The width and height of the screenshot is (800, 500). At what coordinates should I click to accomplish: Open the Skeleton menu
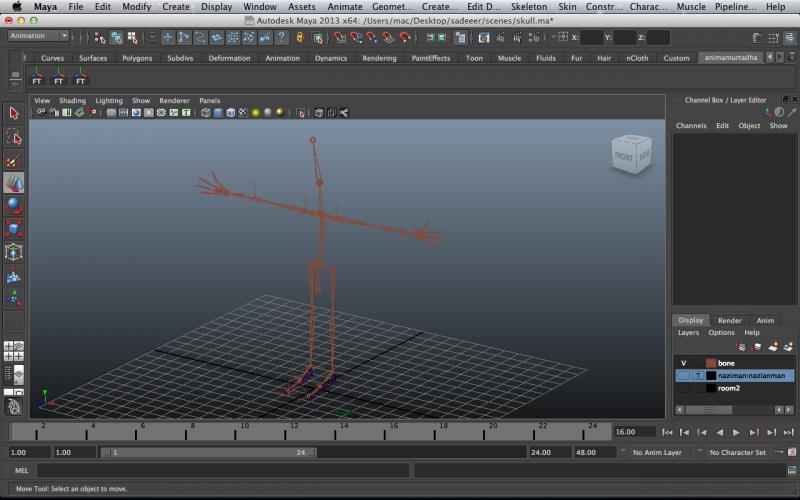(529, 7)
